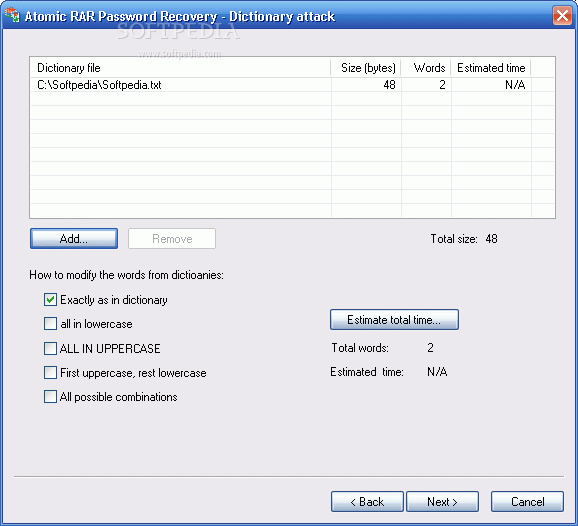
Task: Click N/A estimated time in the dictionary row
Action: [515, 85]
